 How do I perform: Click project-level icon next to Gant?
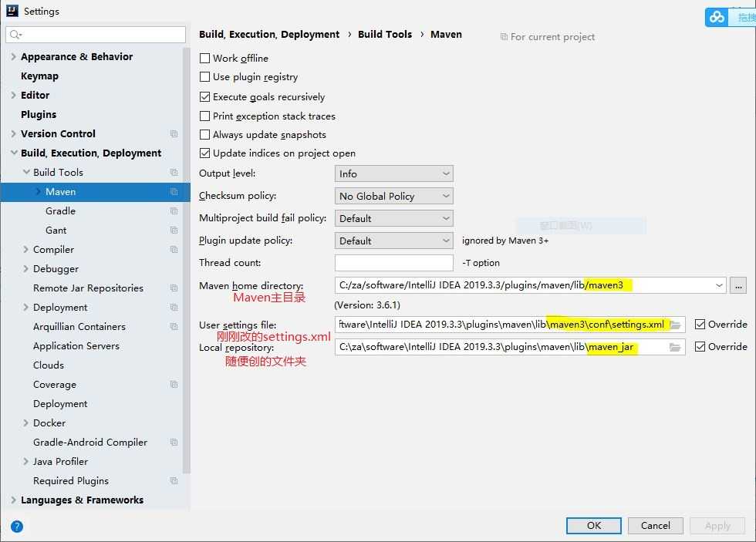click(174, 231)
